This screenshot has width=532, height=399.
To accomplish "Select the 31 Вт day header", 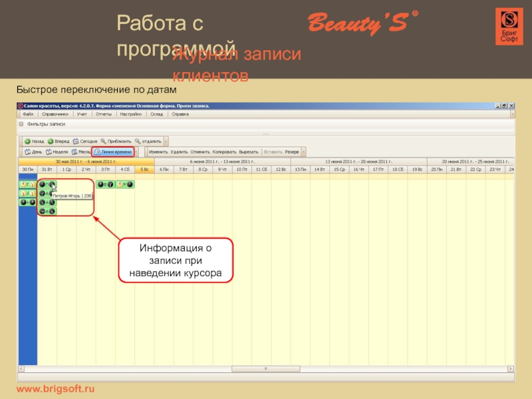I will (47, 169).
